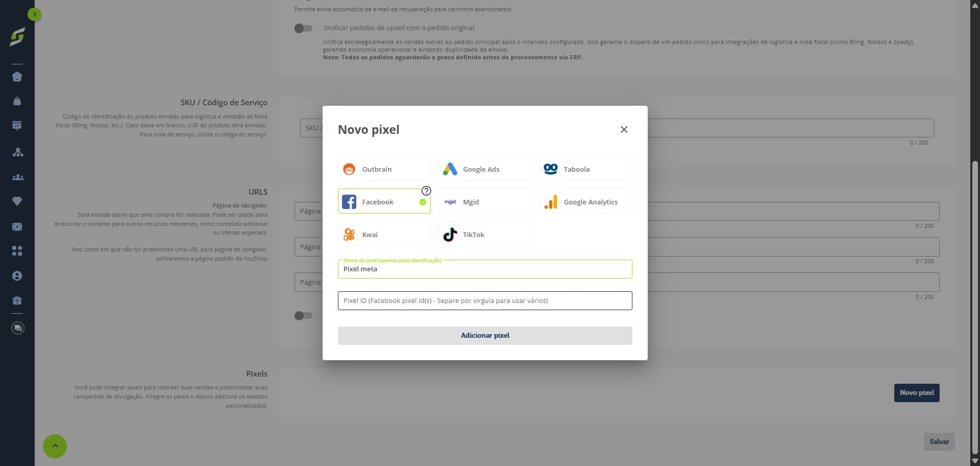This screenshot has width=980, height=466.
Task: Select the Outbrain pixel option
Action: tap(384, 169)
